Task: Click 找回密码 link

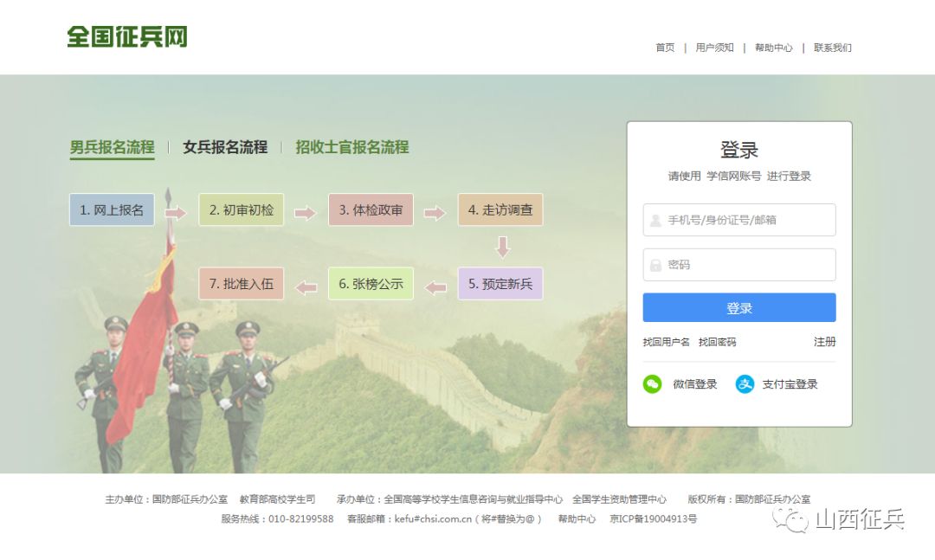Action: click(x=717, y=342)
